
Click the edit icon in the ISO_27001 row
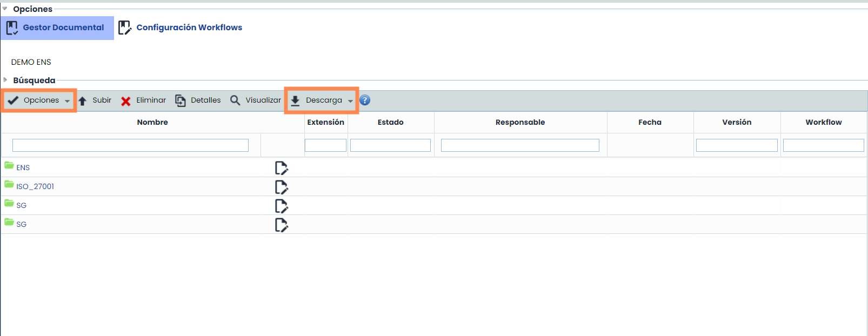click(281, 187)
